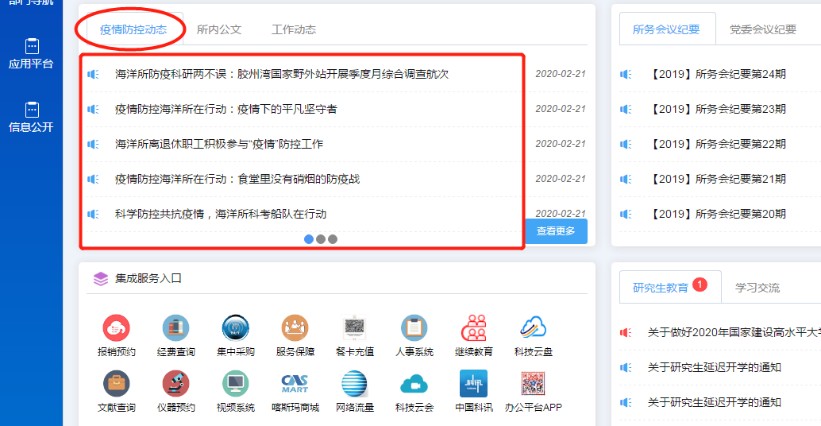Launch the 人事系统 icon

413,329
